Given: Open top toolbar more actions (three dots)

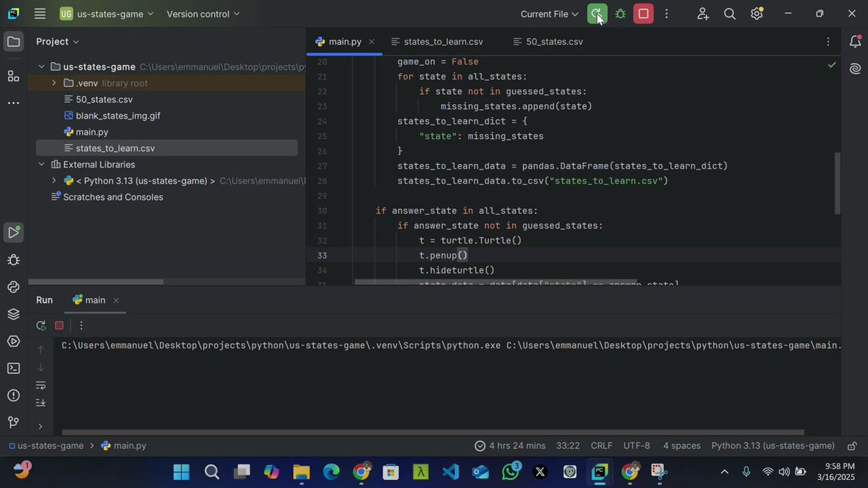Looking at the screenshot, I should tap(666, 14).
